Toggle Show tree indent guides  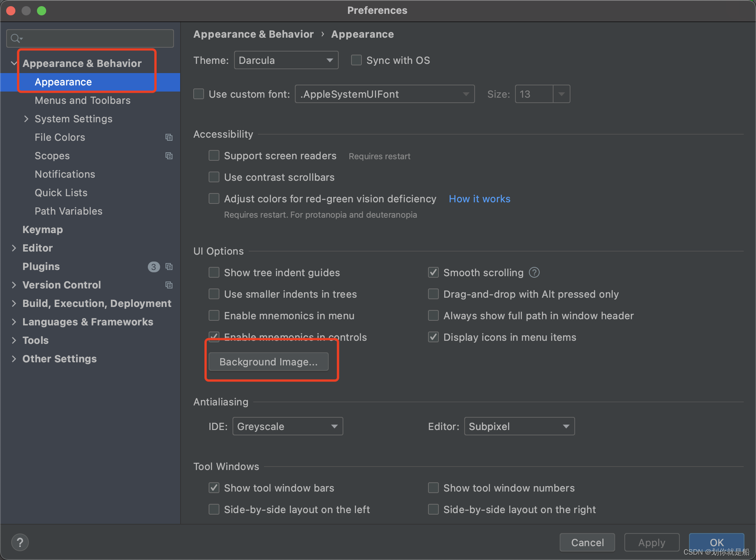214,273
